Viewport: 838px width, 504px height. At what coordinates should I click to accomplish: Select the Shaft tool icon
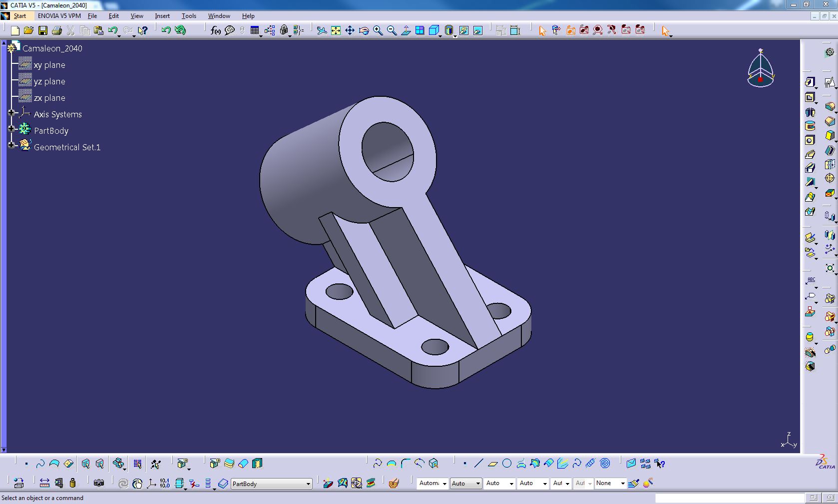pyautogui.click(x=810, y=112)
